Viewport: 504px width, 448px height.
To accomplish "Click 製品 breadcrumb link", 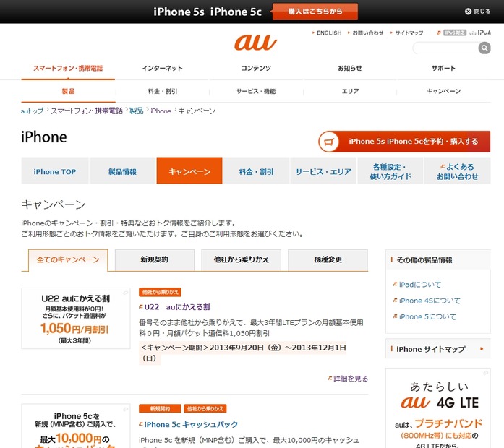I will [136, 111].
